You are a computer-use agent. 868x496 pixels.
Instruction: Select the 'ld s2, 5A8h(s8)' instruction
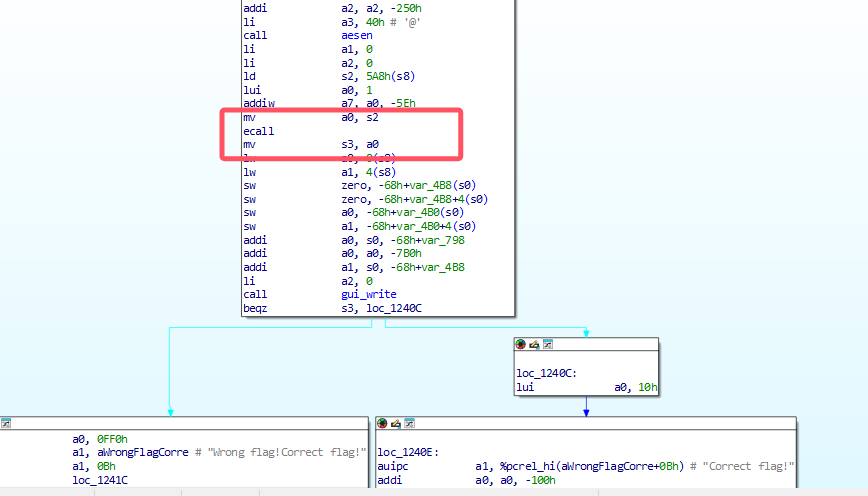[329, 76]
